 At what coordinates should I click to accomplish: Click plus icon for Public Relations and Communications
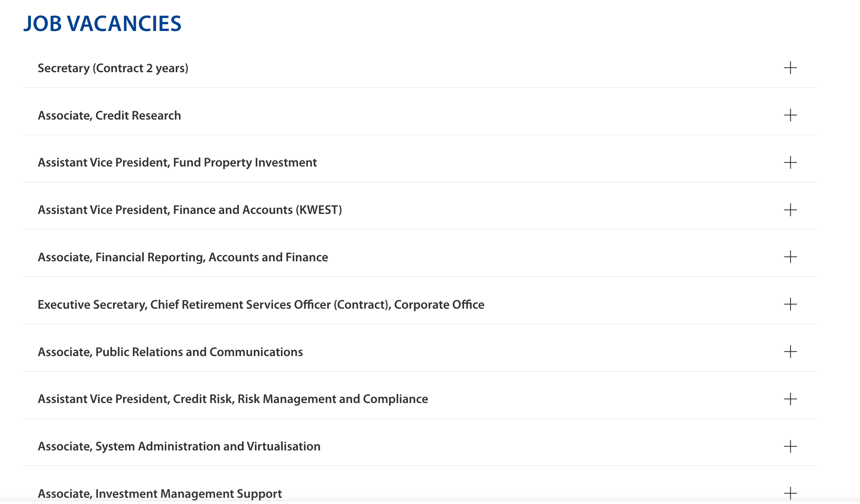point(790,352)
